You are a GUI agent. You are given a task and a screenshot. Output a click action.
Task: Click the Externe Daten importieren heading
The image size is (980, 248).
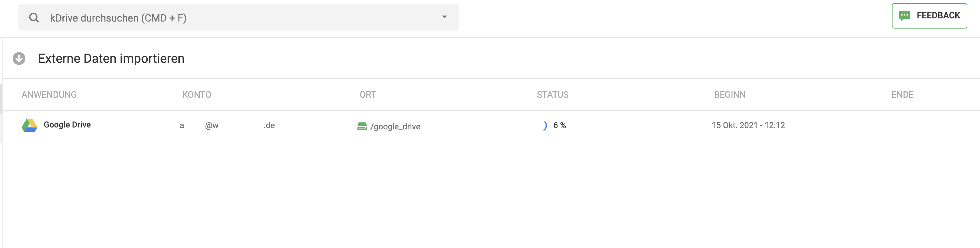(111, 59)
